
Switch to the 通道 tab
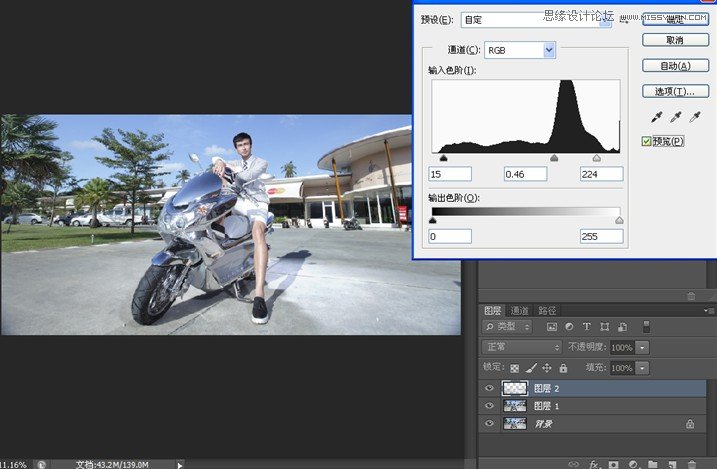click(520, 310)
